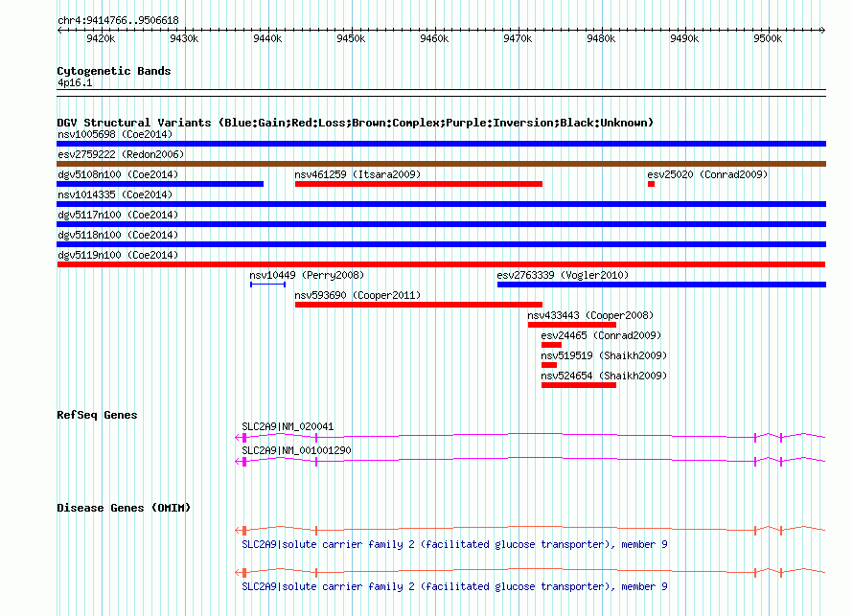Image resolution: width=853 pixels, height=616 pixels.
Task: Click the ruler's left end arrowhead
Action: pyautogui.click(x=59, y=30)
